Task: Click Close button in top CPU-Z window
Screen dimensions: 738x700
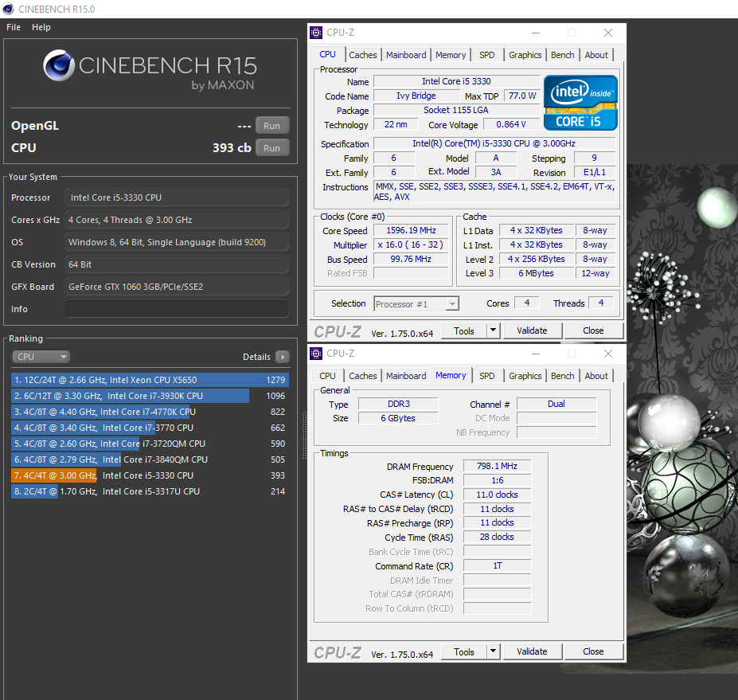Action: click(593, 330)
